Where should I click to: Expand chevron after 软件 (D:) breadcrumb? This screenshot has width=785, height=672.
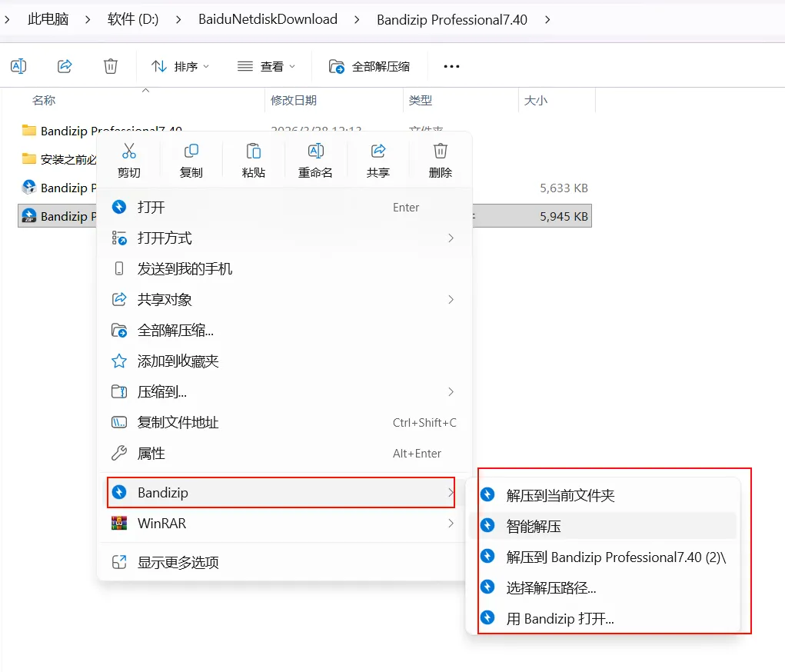pos(178,19)
